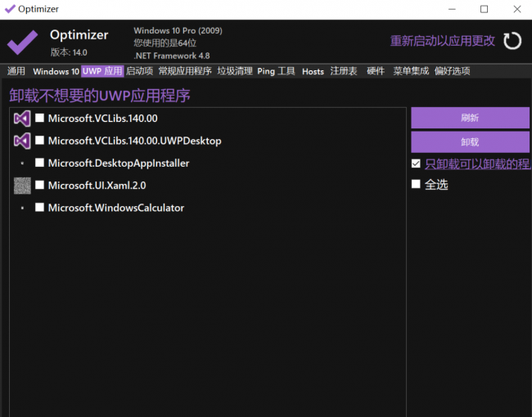Open the 垃圾清理 tab

coord(235,71)
